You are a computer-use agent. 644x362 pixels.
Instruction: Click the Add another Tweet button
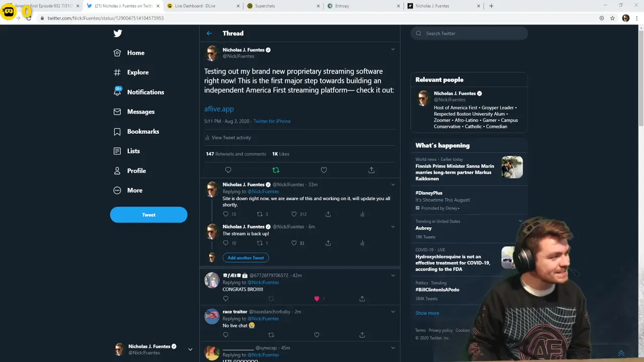(246, 257)
